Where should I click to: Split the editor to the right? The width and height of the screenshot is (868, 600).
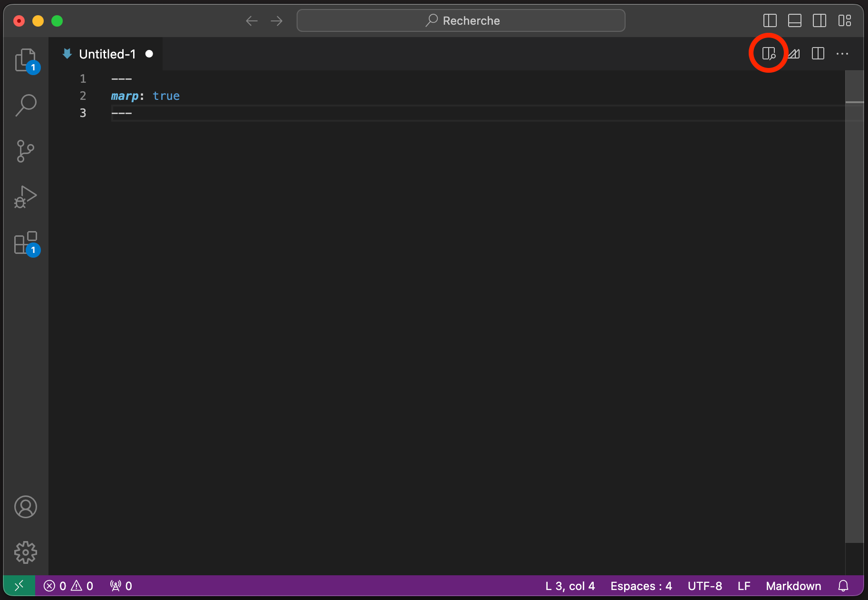pyautogui.click(x=818, y=54)
